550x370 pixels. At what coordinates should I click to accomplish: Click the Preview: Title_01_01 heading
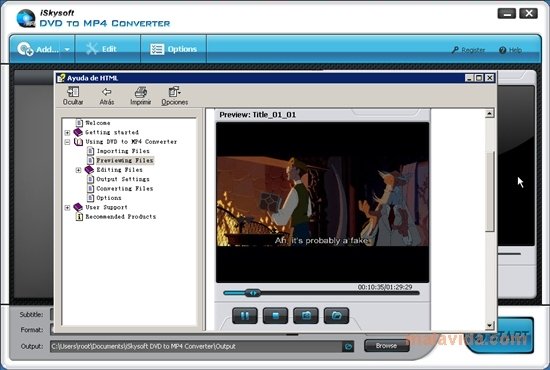pos(257,115)
